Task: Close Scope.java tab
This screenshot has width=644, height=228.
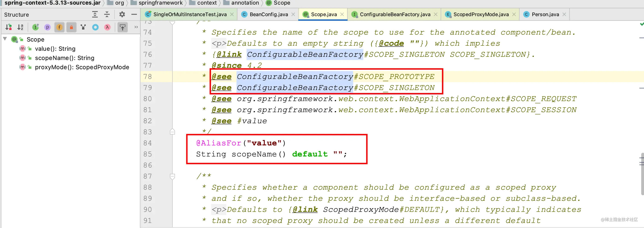Action: (x=342, y=14)
